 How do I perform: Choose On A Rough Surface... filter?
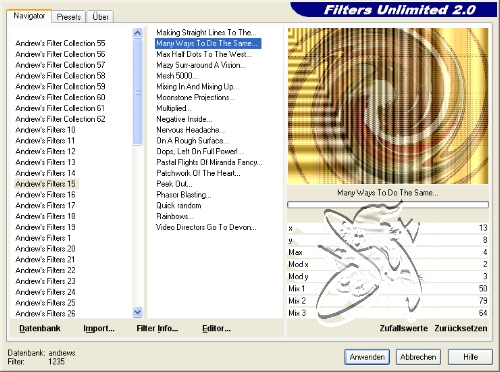192,140
